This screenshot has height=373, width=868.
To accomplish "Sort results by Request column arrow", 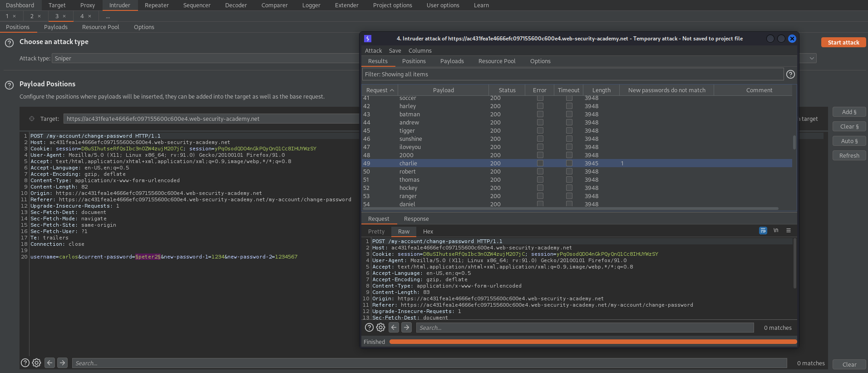I will (392, 90).
